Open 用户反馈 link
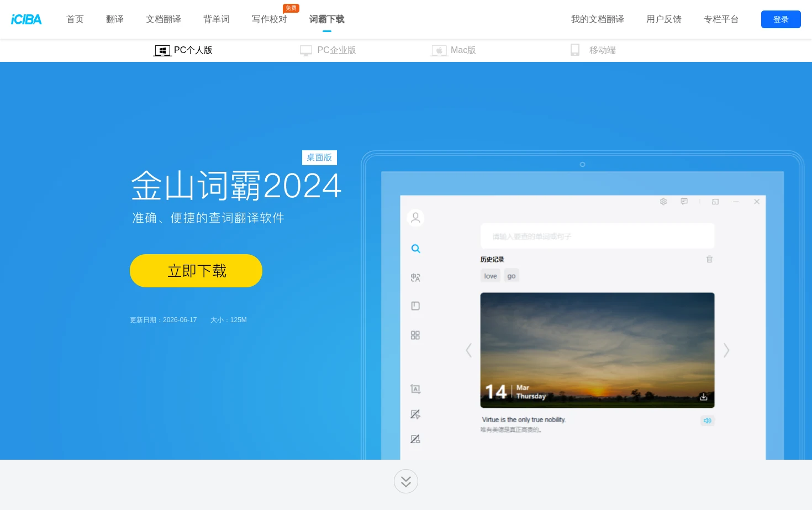The width and height of the screenshot is (812, 510). [x=664, y=19]
